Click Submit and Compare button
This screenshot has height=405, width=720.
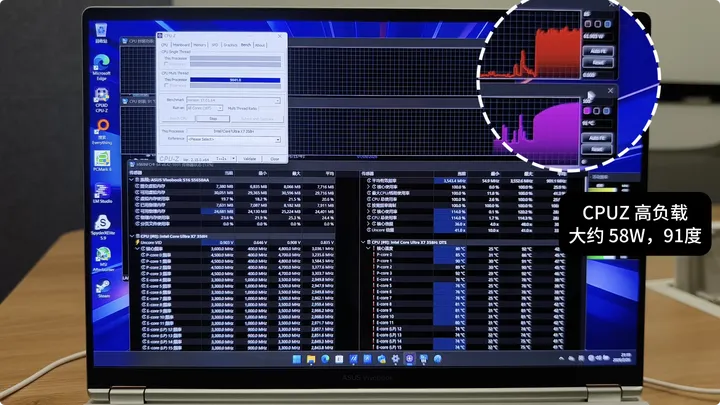[257, 118]
